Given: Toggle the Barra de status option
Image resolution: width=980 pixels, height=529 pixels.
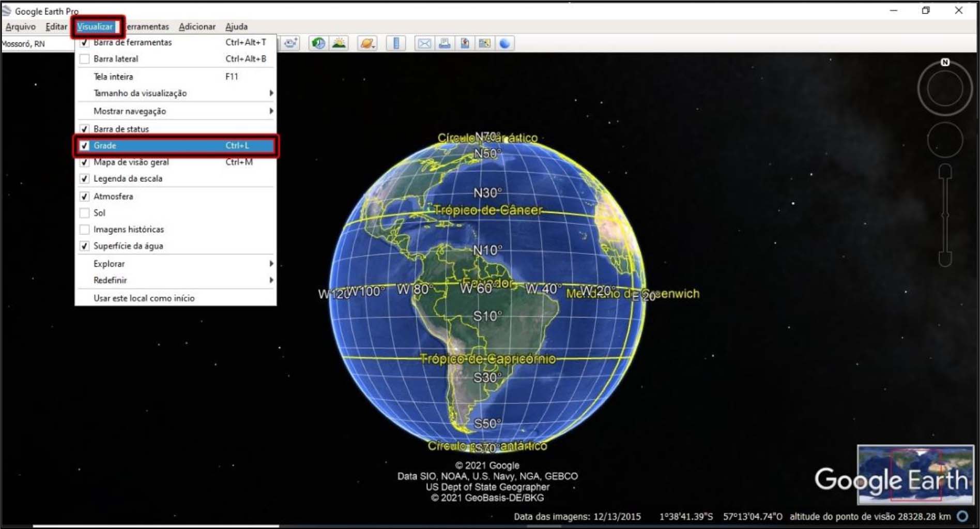Looking at the screenshot, I should 176,129.
